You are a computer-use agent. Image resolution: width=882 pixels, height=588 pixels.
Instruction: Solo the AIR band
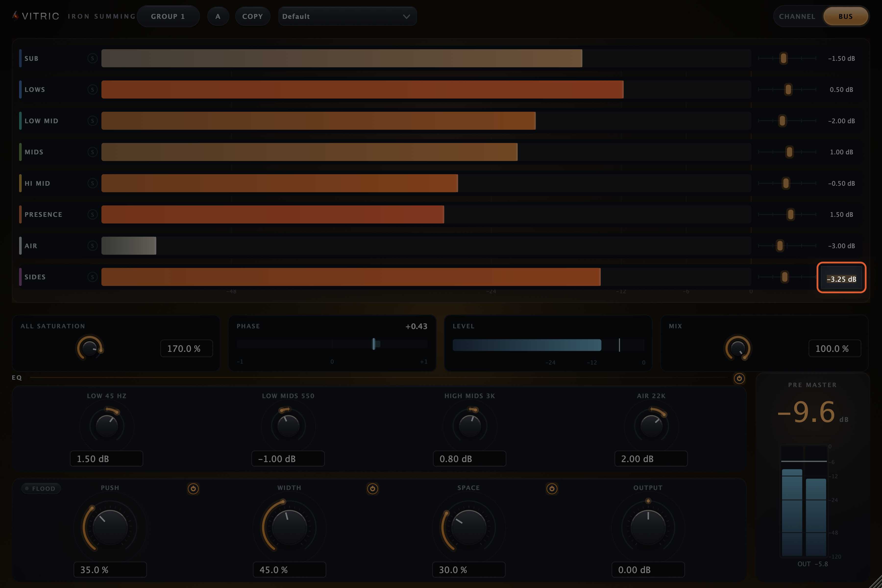pyautogui.click(x=92, y=246)
